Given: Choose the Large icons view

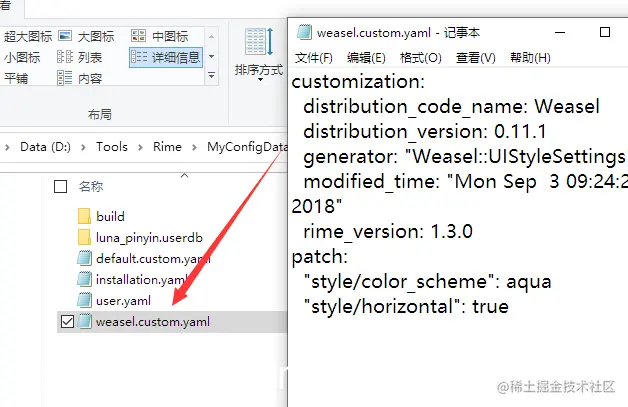Looking at the screenshot, I should point(86,36).
